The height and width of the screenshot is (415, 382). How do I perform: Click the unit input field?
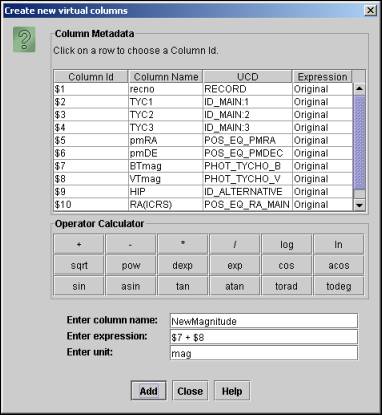[x=264, y=353]
